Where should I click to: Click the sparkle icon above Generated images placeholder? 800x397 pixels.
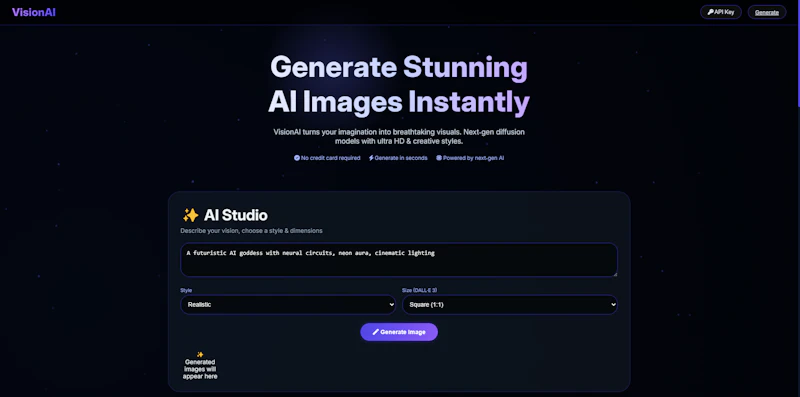point(200,355)
